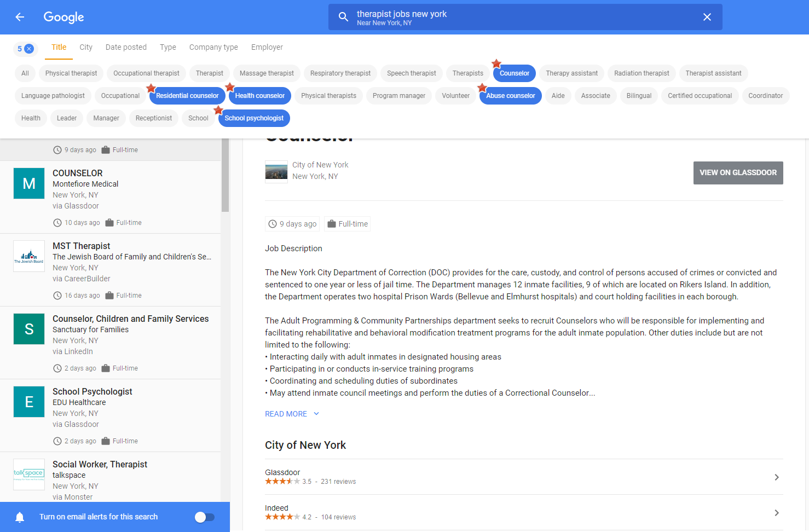Deselect the School psychologist filter chip
Screen dimensions: 809x532
254,118
